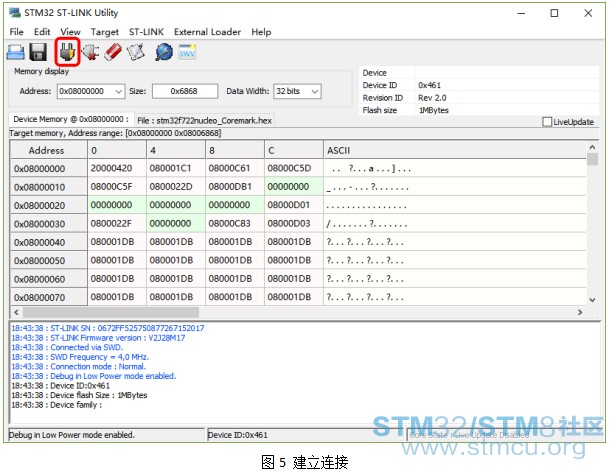Click the horizontal scrollbar left arrow

click(16, 312)
